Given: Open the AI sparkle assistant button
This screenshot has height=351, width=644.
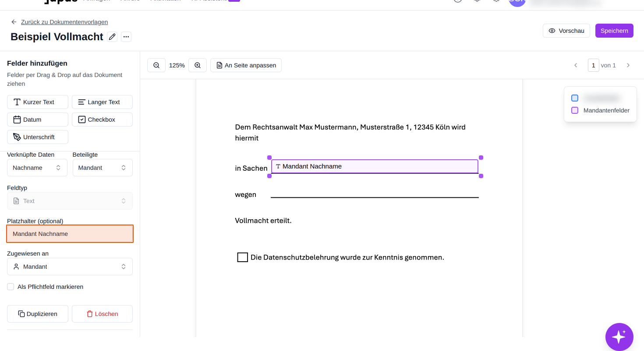Looking at the screenshot, I should point(619,337).
